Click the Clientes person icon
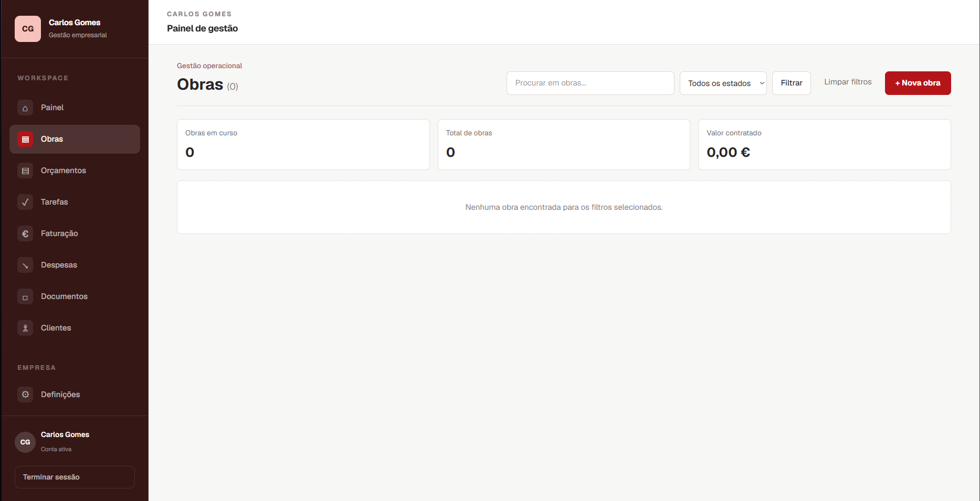Screen dimensions: 980x501 (25, 328)
